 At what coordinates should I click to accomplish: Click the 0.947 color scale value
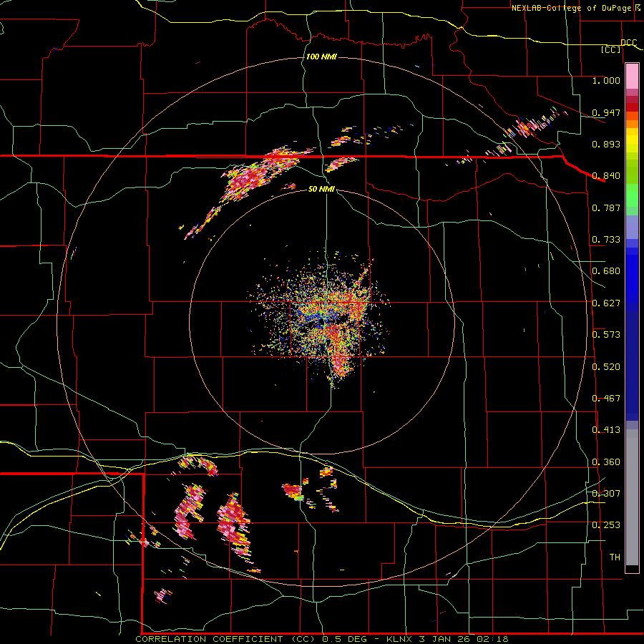click(606, 112)
